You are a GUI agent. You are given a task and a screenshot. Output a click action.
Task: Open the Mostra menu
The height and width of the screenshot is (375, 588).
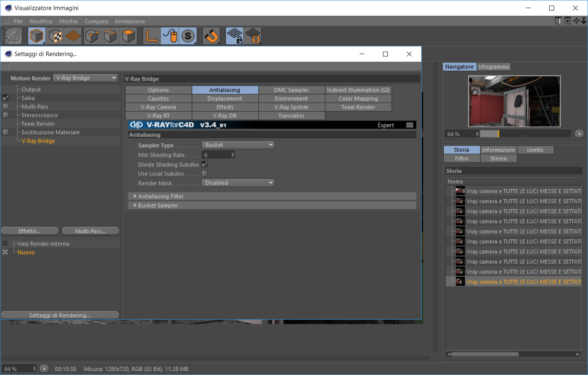(68, 21)
